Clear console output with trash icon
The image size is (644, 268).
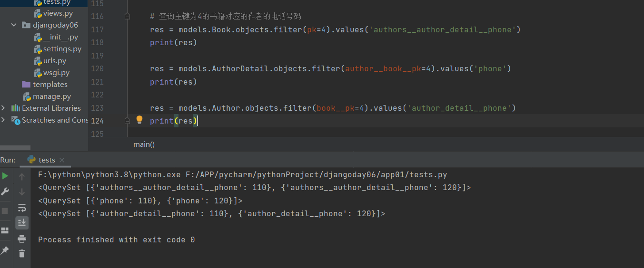point(22,253)
